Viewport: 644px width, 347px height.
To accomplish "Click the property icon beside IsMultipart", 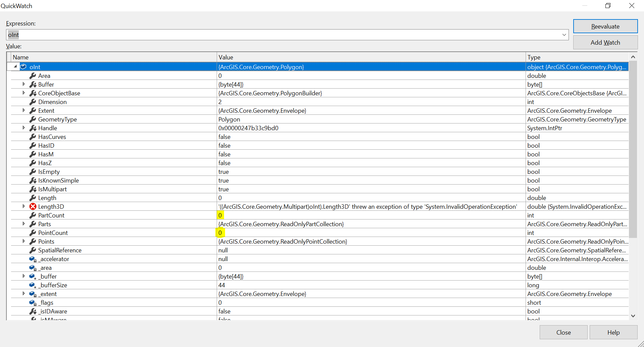I will point(33,189).
